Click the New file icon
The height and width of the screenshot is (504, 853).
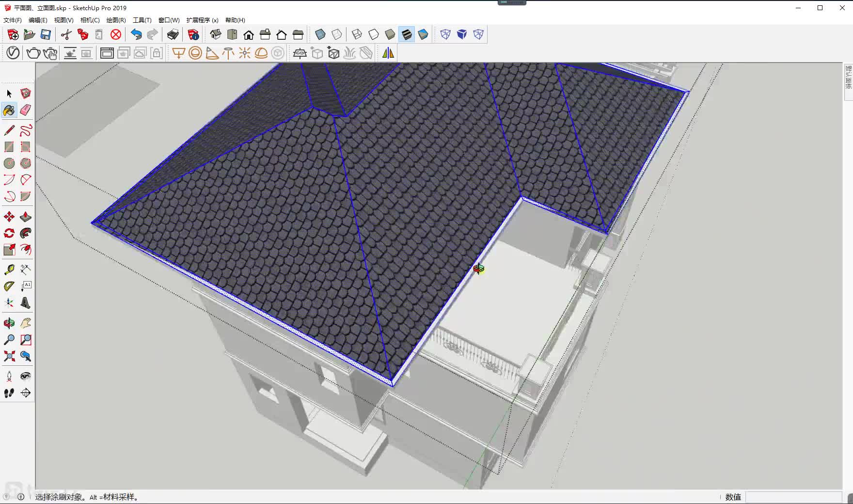pyautogui.click(x=13, y=34)
